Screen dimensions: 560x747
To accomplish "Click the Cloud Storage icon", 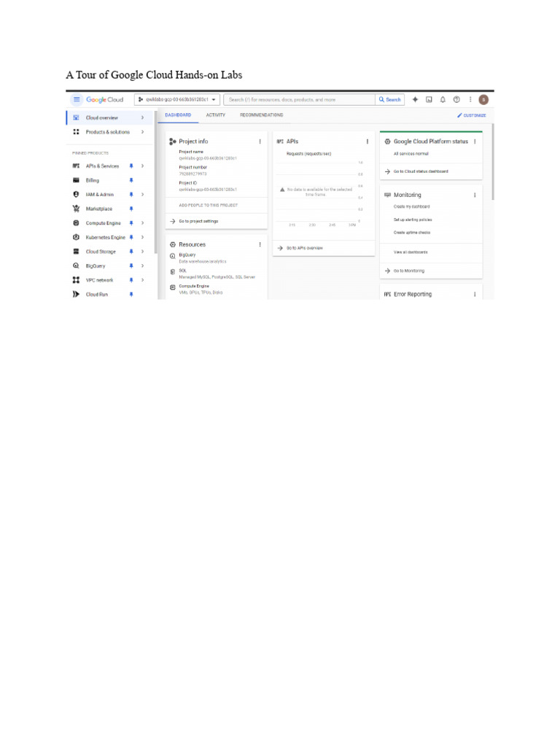I will click(76, 252).
